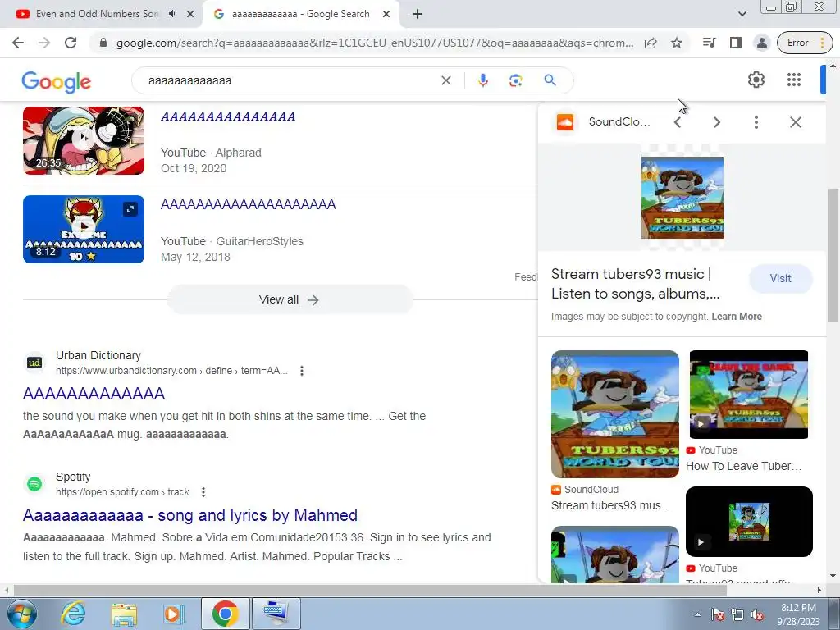Screen dimensions: 840x630
Task: Click View all videos button
Action: (x=290, y=299)
